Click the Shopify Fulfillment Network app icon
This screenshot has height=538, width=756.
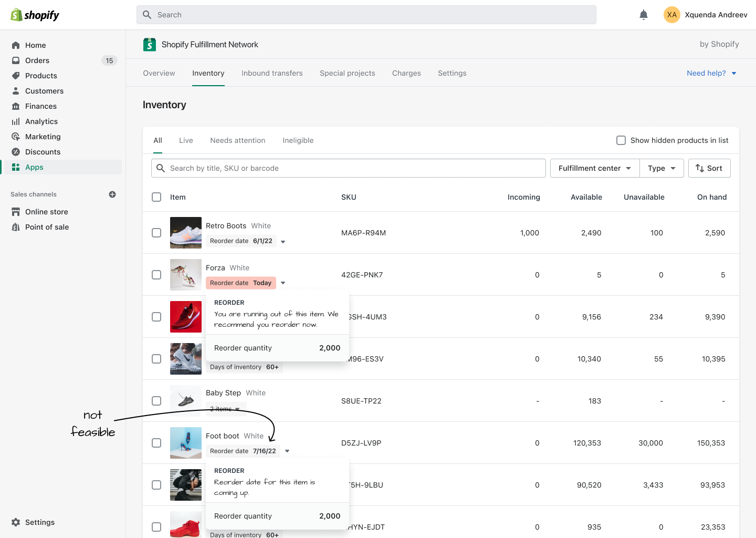click(x=150, y=45)
